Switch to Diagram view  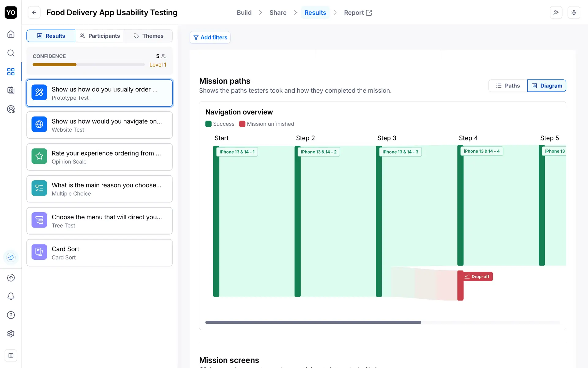[547, 86]
